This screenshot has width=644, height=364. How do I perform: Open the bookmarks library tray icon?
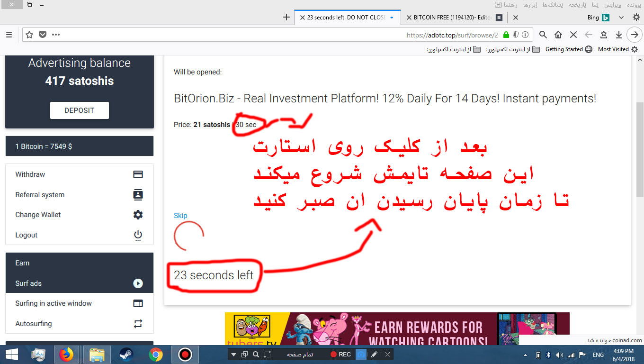604,35
